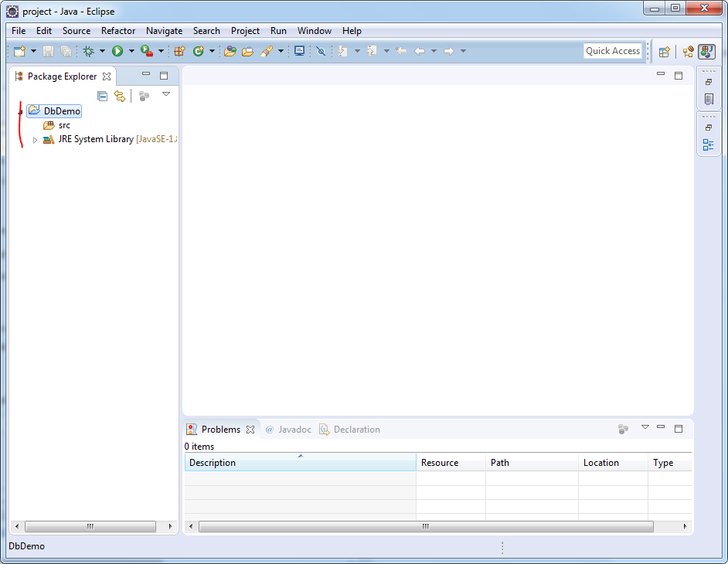The width and height of the screenshot is (728, 564).
Task: Switch to the Java EE perspective icon
Action: pos(688,52)
